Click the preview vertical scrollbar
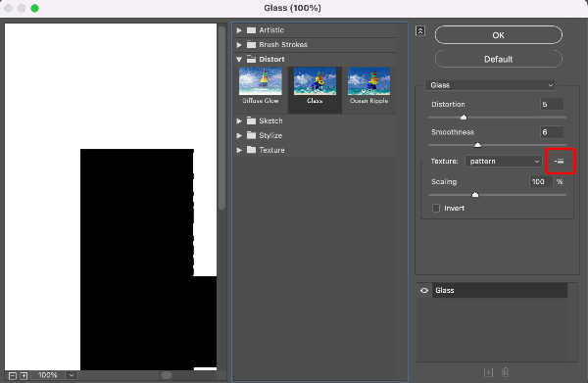This screenshot has height=383, width=588. point(221,118)
